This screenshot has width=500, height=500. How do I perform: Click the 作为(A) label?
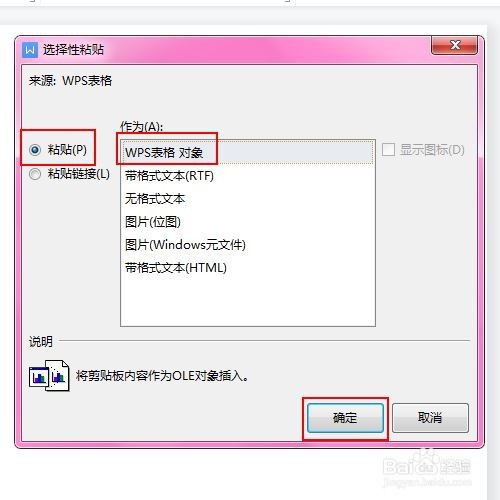coord(141,127)
